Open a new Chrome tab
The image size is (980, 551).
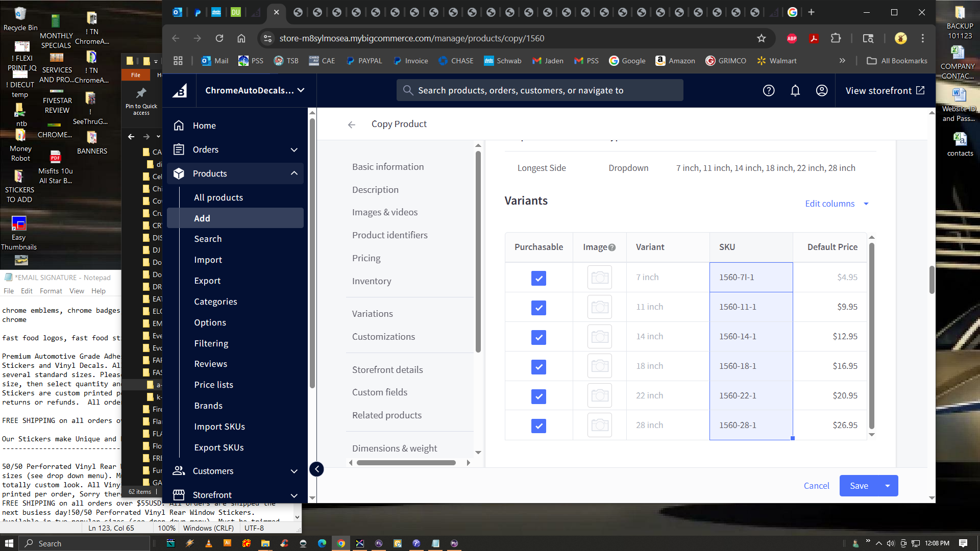pos(812,12)
